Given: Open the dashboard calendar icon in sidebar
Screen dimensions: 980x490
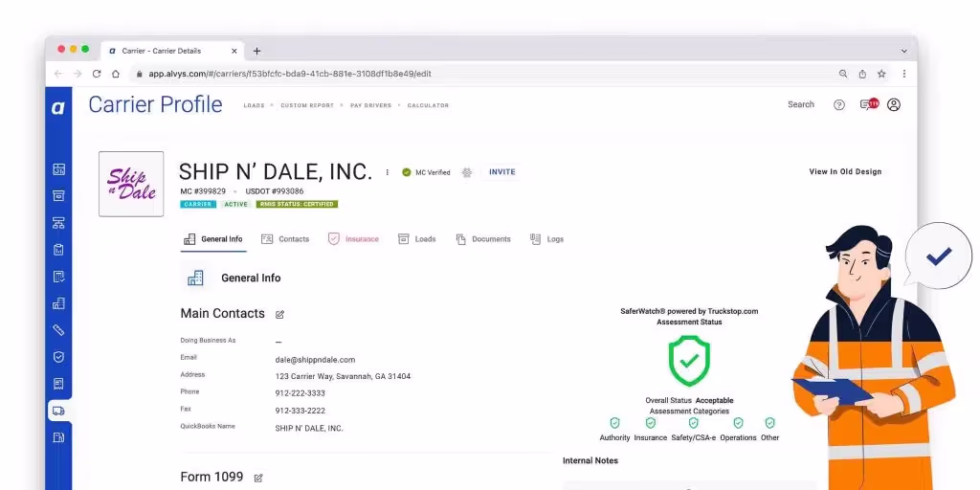Looking at the screenshot, I should pos(58,168).
